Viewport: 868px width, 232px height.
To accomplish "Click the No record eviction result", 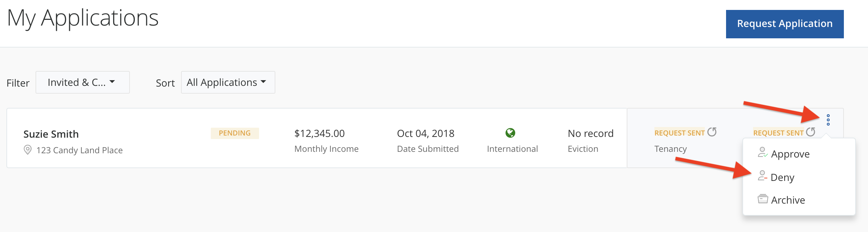I will point(590,133).
